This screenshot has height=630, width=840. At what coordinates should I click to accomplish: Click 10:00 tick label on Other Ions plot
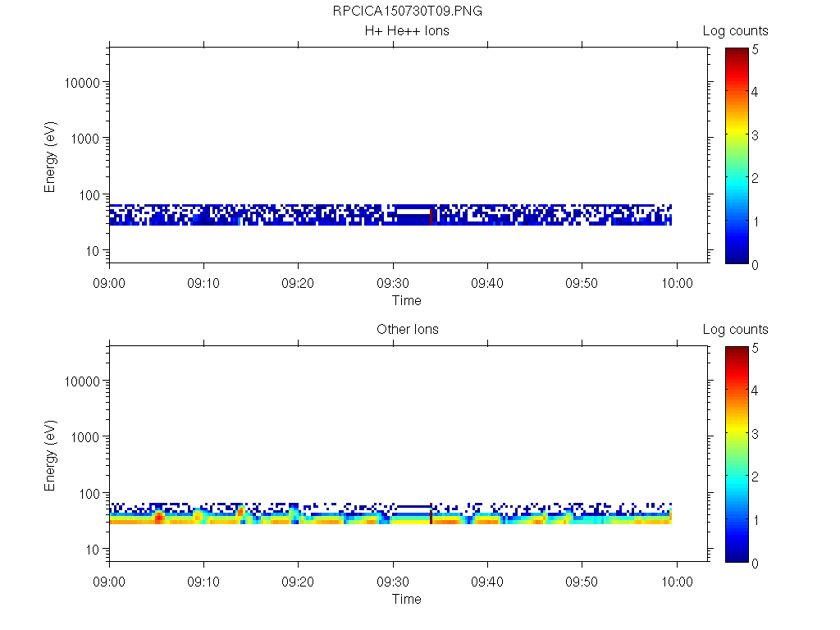click(677, 582)
